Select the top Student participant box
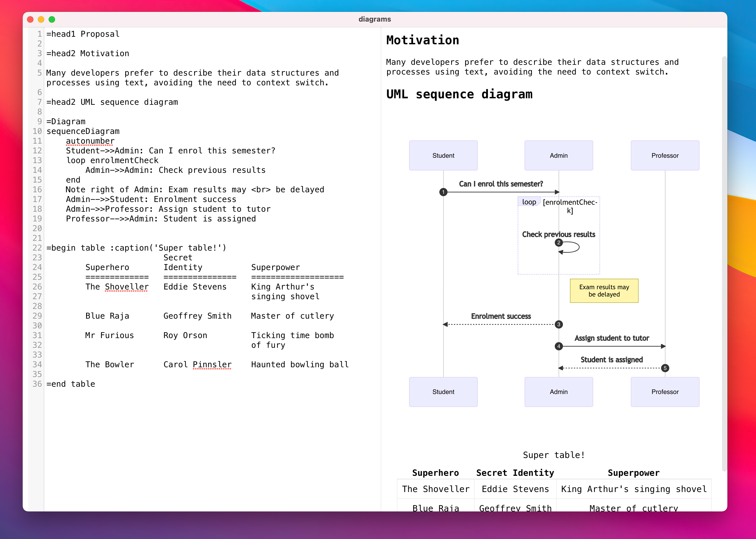Screen dimensions: 756x539 click(443, 155)
